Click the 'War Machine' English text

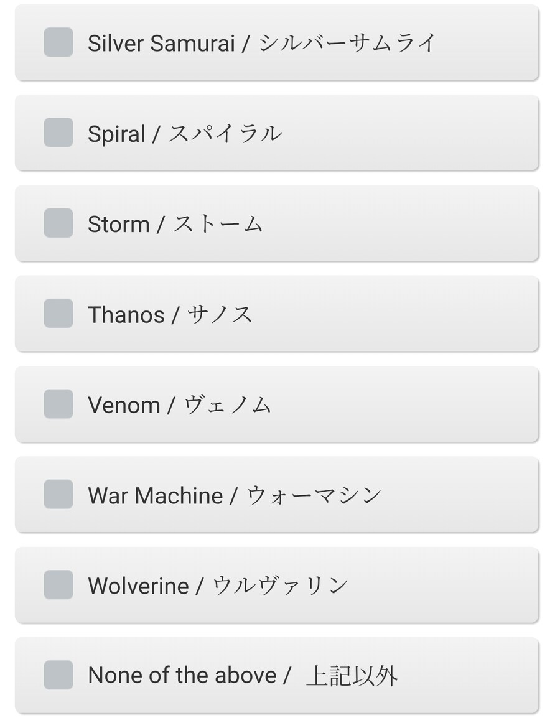click(155, 496)
